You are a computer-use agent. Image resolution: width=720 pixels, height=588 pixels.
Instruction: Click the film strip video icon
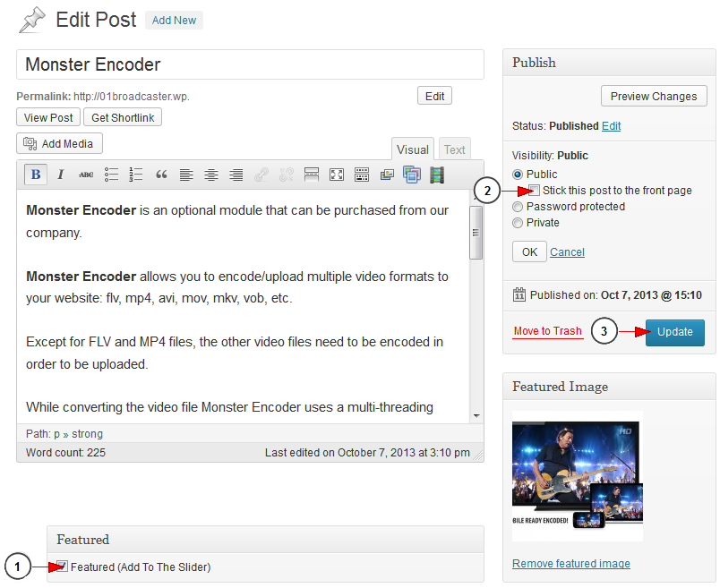click(437, 175)
